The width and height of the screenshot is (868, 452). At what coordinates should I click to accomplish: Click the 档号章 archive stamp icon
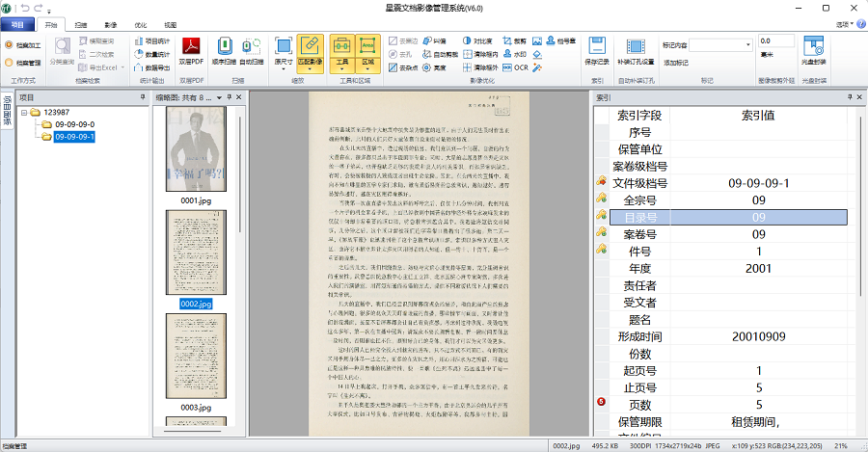click(551, 40)
